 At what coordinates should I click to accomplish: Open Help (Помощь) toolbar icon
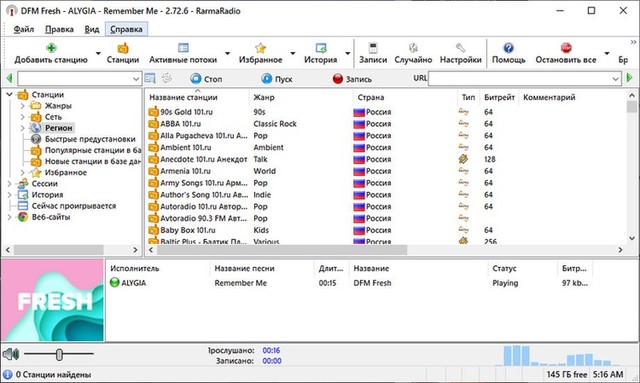tap(509, 48)
